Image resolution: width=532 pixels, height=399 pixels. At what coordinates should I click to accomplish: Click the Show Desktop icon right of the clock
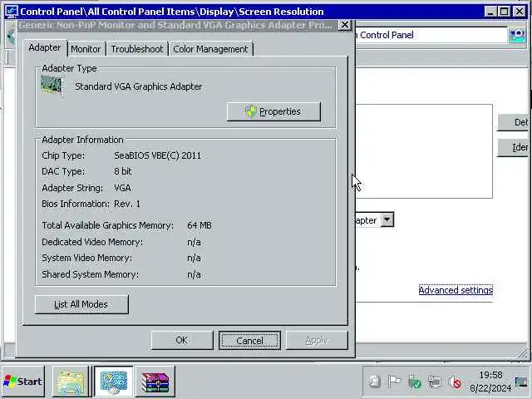(521, 382)
